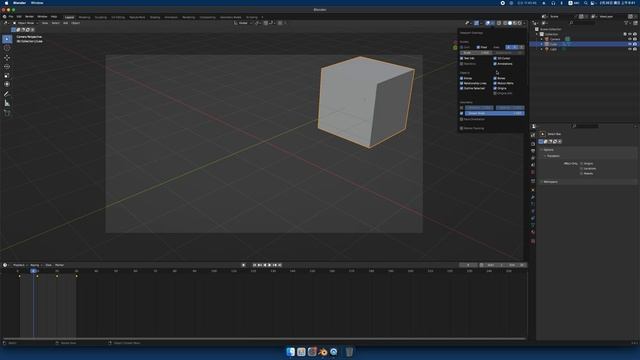Open the viewport Add menu
This screenshot has height=360, width=640.
coord(65,23)
